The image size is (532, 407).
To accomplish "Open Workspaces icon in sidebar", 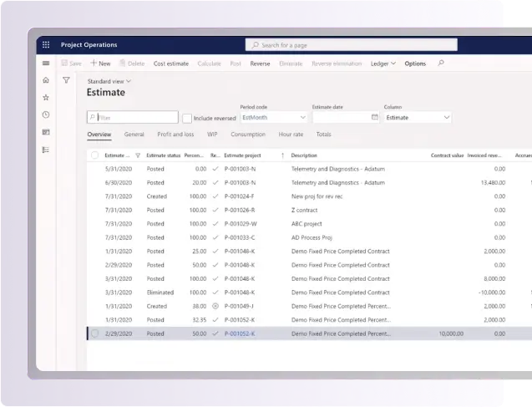I will point(46,132).
